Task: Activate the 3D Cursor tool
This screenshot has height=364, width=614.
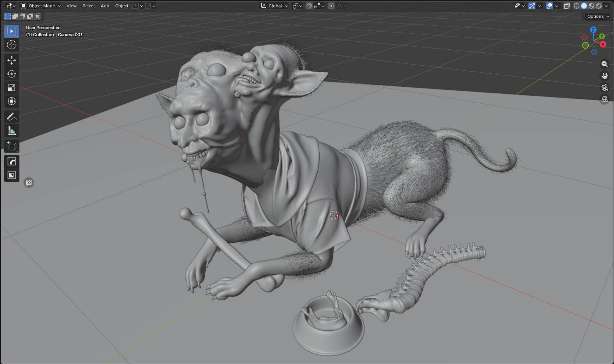Action: click(x=12, y=45)
